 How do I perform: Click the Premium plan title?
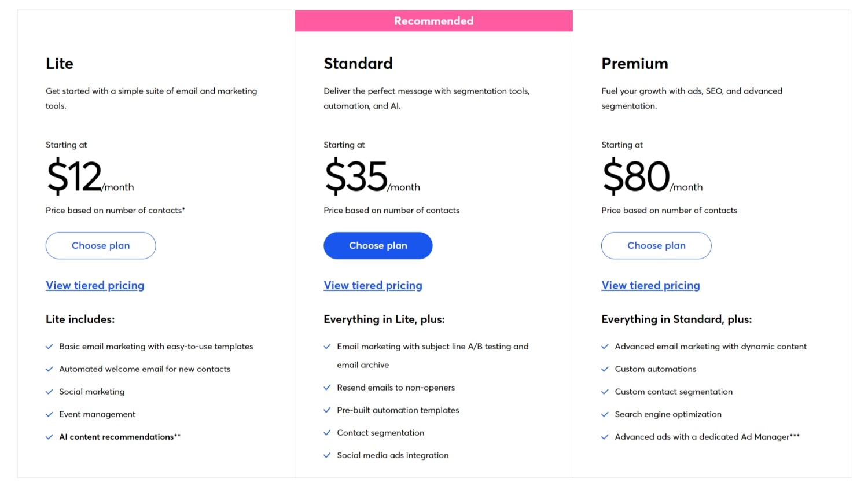coord(635,64)
